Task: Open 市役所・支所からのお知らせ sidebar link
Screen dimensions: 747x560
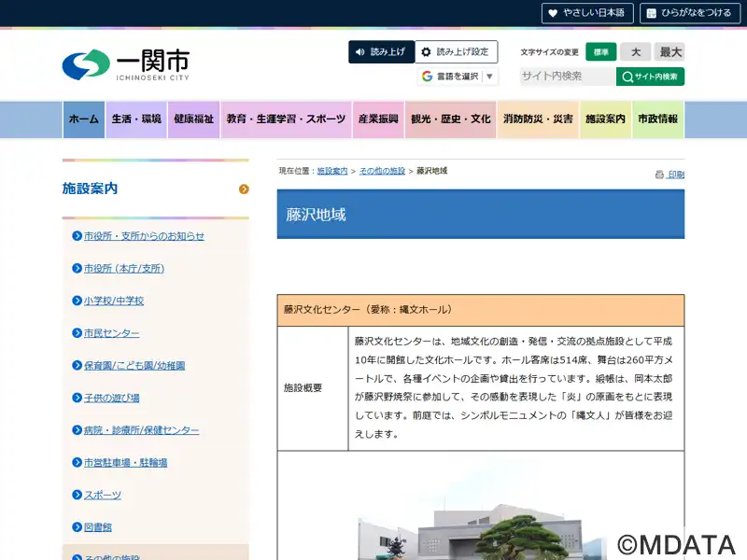Action: [144, 236]
